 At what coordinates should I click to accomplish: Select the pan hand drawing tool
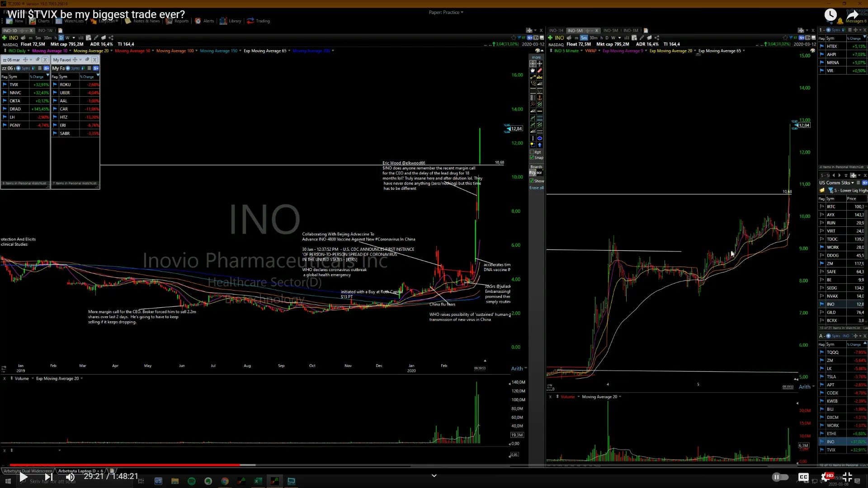click(x=533, y=70)
